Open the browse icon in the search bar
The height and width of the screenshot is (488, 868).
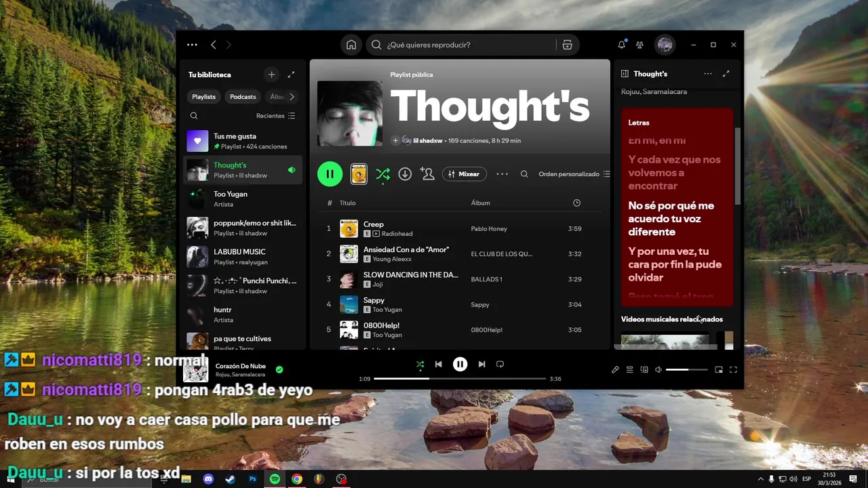click(568, 45)
